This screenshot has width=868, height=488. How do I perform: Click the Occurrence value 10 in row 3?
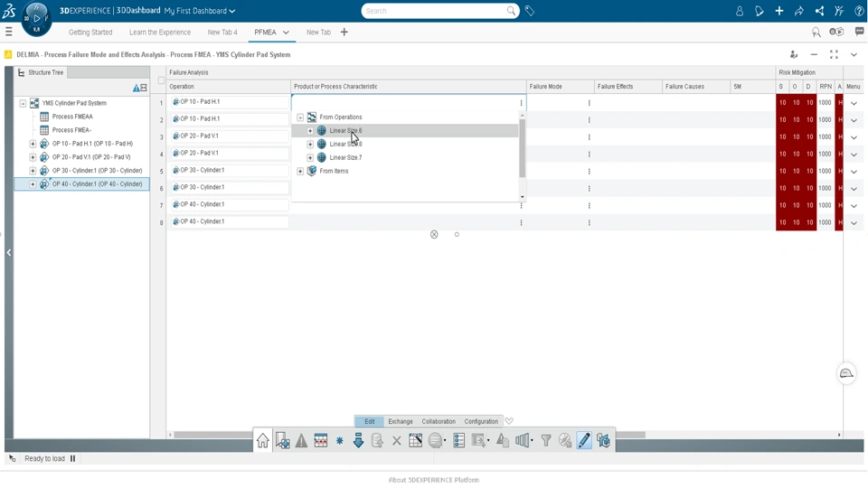click(x=796, y=137)
